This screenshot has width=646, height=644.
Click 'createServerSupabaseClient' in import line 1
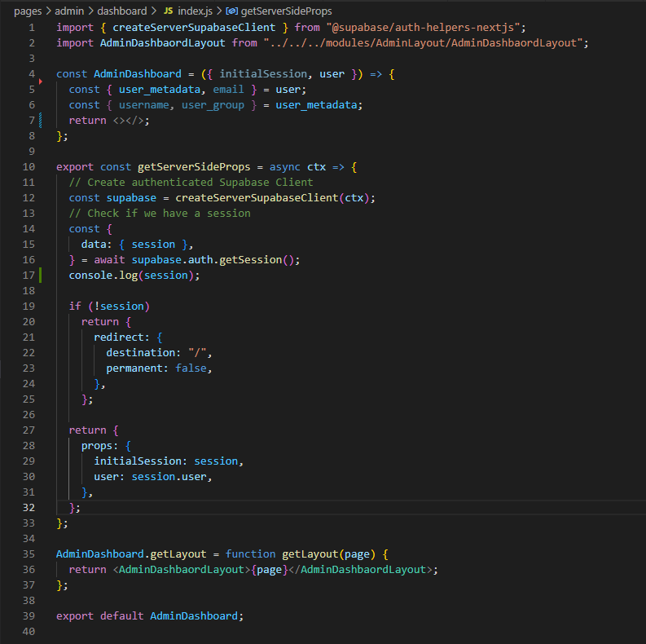[x=194, y=28]
